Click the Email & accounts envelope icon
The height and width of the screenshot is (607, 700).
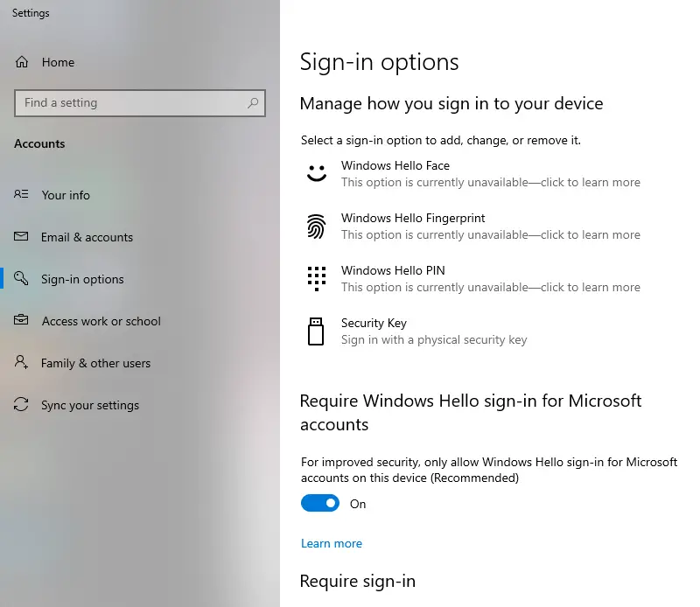point(21,236)
